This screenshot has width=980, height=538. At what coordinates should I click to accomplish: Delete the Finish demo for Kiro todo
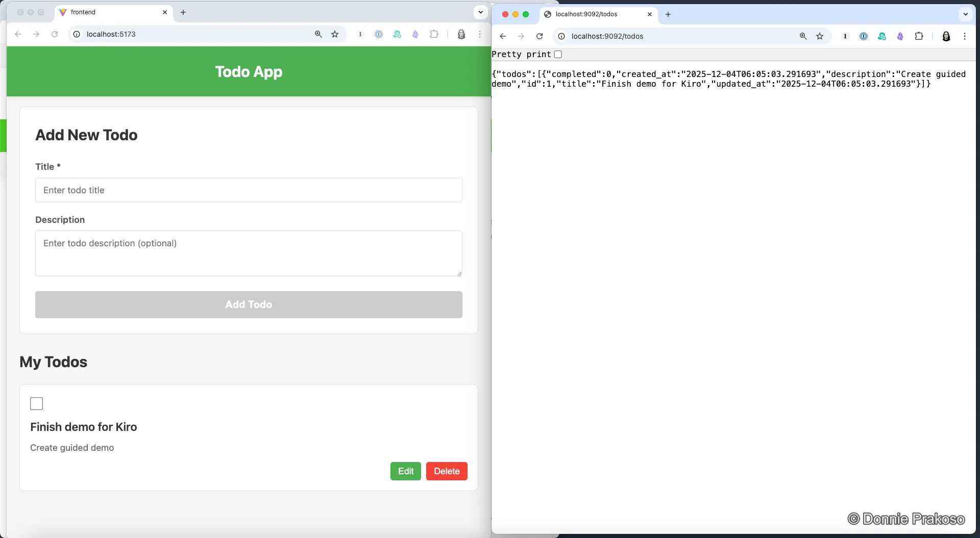446,471
